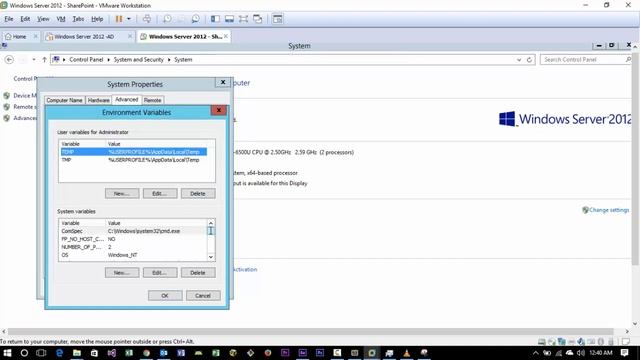Open the Hardware tab in System Properties

tap(98, 100)
